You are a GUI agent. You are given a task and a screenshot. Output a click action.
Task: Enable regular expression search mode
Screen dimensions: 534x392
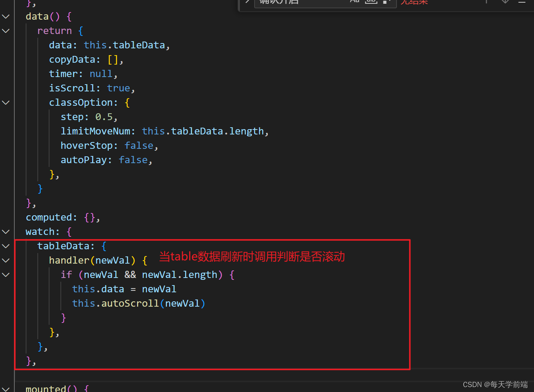click(x=385, y=2)
